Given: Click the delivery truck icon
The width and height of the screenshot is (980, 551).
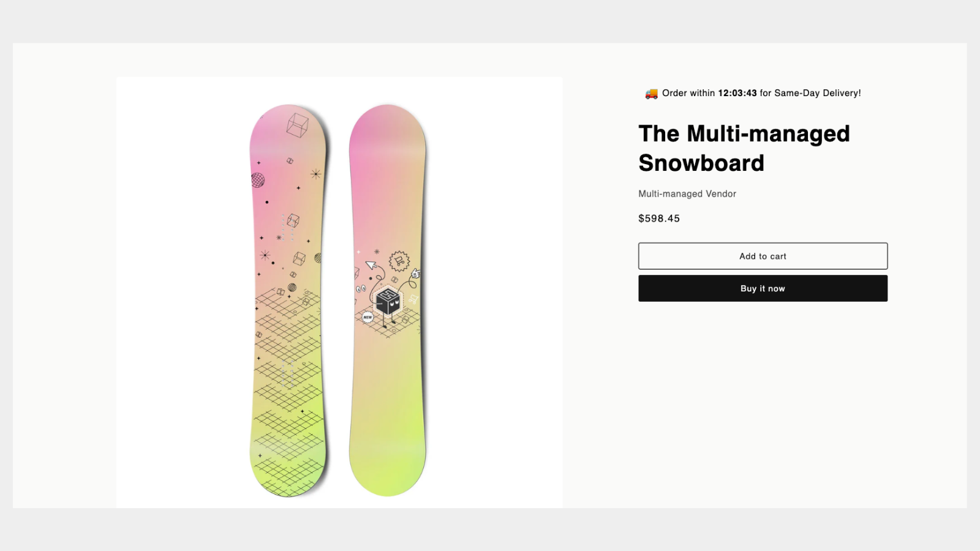Looking at the screenshot, I should click(x=651, y=94).
